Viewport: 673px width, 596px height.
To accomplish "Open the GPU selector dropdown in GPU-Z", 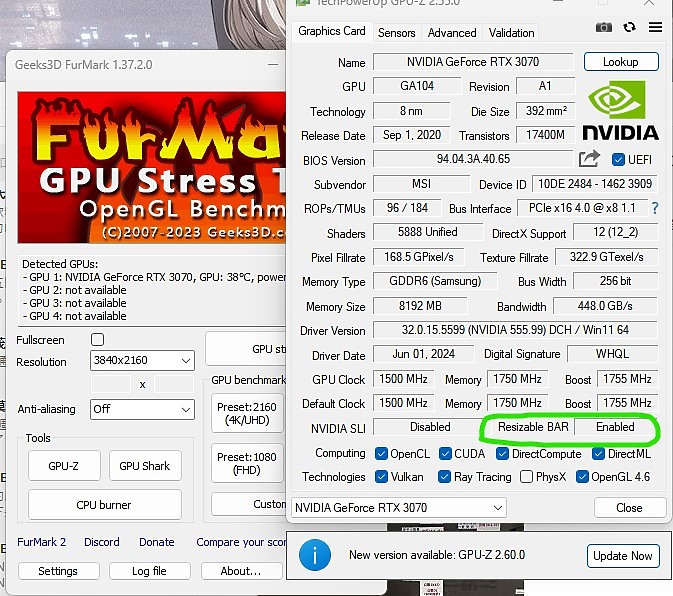I will click(399, 508).
